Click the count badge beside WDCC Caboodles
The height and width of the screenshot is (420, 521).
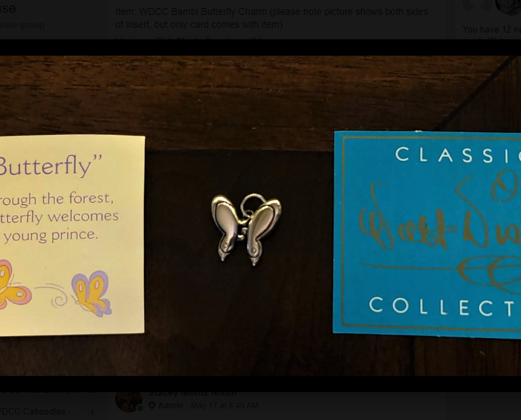pos(92,413)
